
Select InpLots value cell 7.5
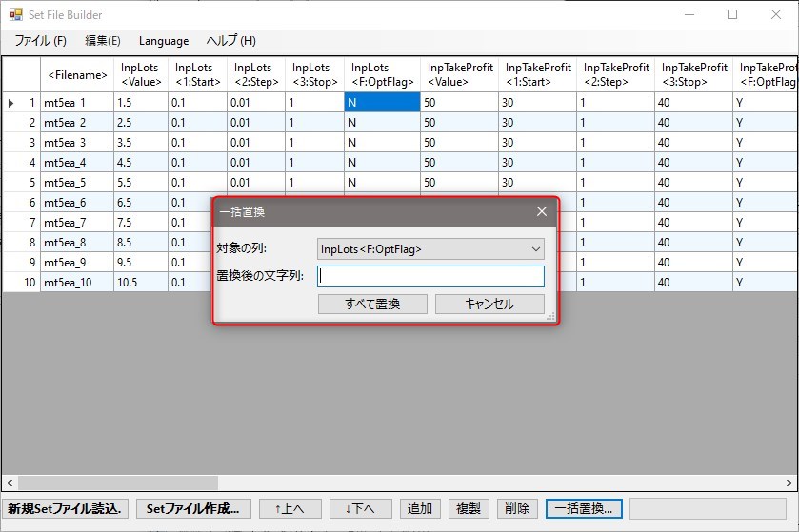point(141,222)
